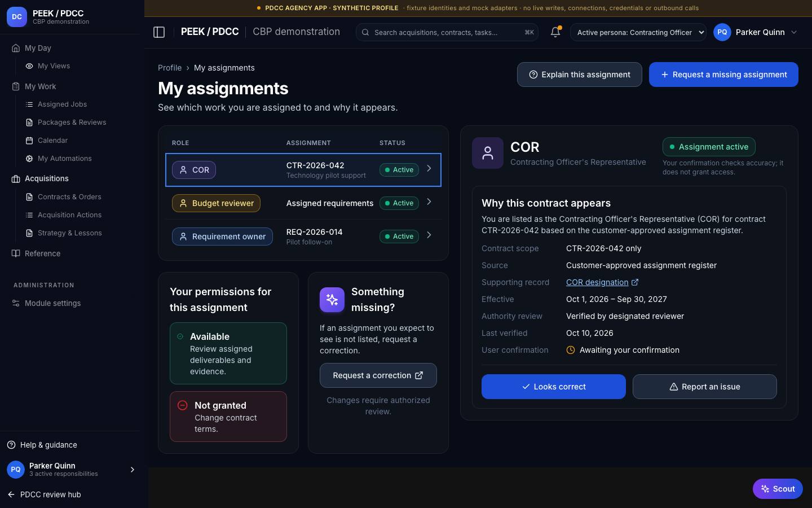Viewport: 812px width, 508px height.
Task: Click Request a correction button
Action: point(378,375)
